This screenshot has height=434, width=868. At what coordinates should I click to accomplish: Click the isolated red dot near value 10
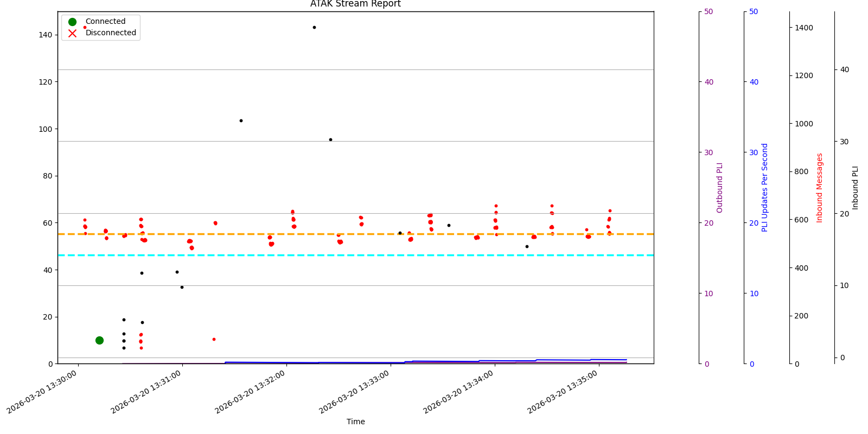point(214,339)
